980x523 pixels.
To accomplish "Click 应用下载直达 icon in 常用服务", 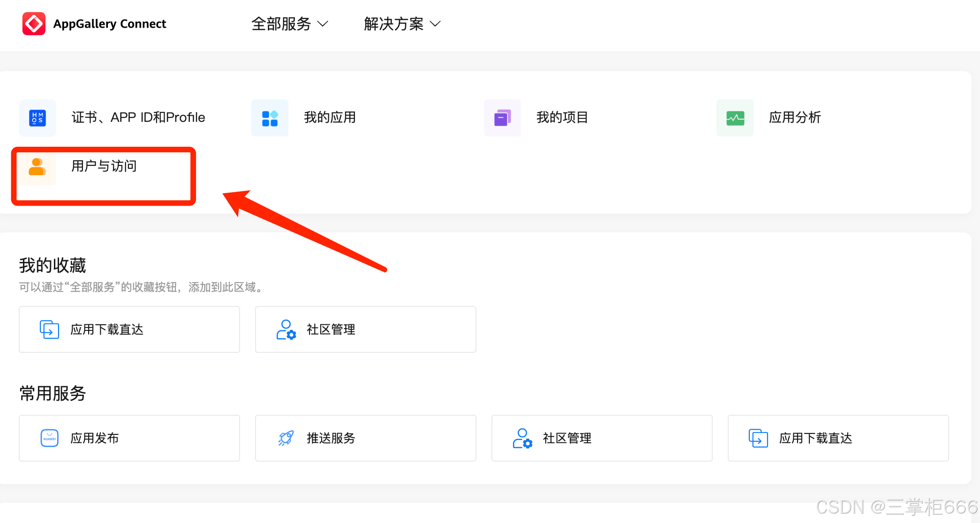I will point(758,438).
